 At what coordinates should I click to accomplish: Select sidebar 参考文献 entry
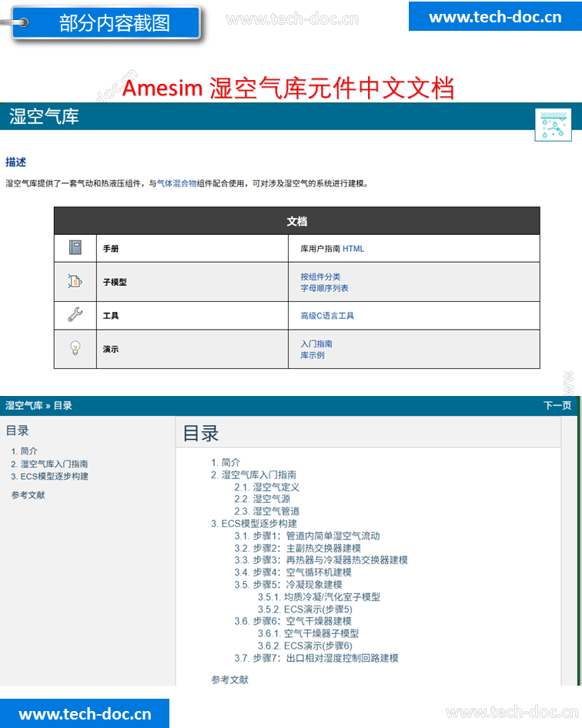pyautogui.click(x=28, y=495)
